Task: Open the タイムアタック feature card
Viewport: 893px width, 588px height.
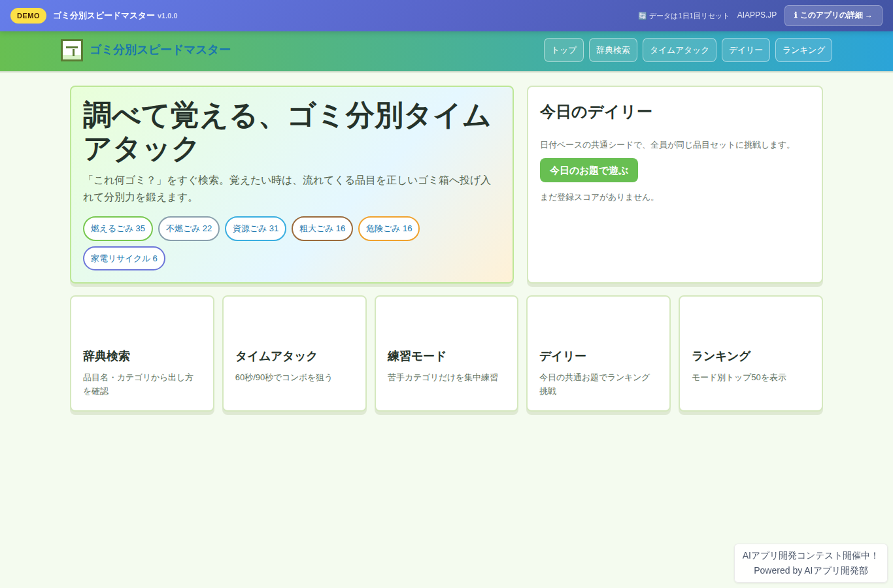Action: 294,353
